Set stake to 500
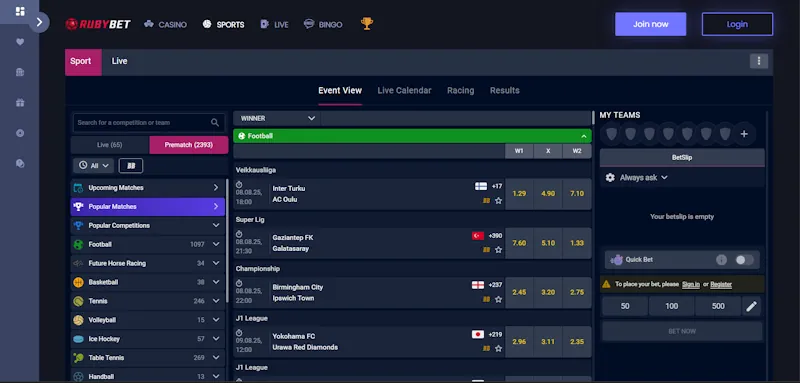800x383 pixels. [718, 306]
